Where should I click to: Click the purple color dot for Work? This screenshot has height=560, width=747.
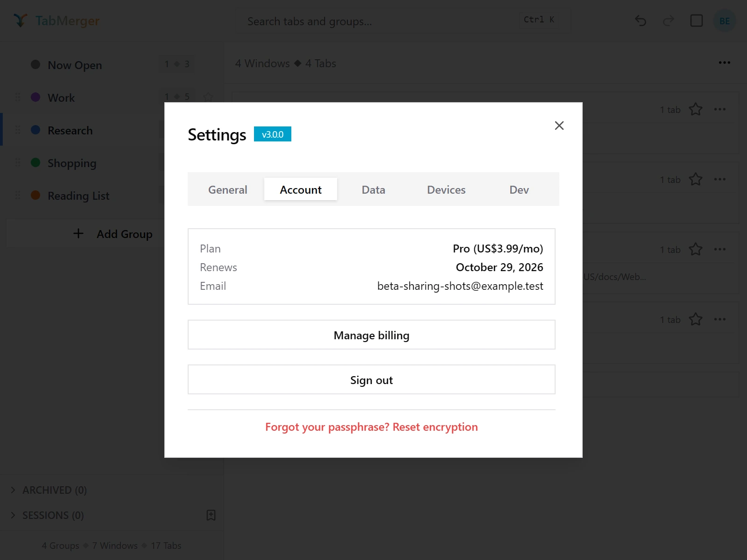tap(35, 97)
